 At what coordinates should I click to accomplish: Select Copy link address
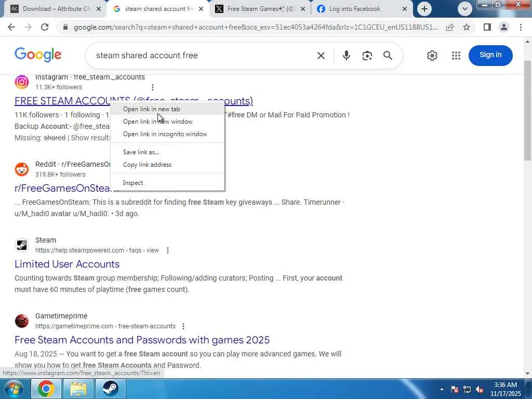click(168, 165)
